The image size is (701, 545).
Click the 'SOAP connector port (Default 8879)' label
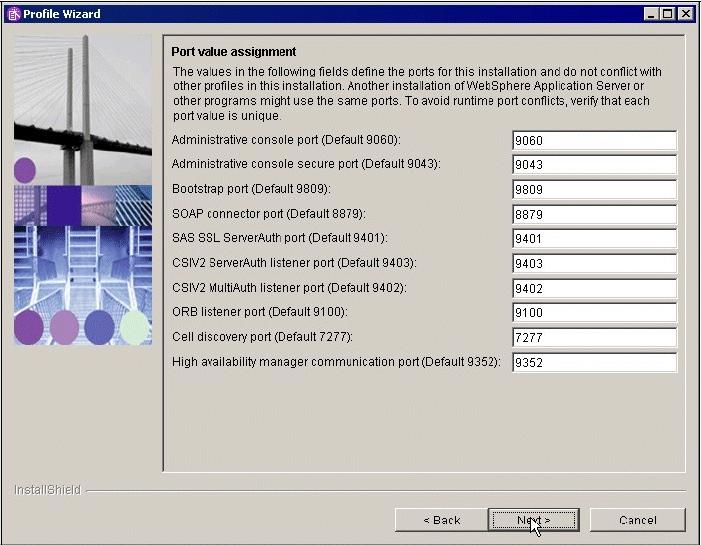[x=269, y=214]
